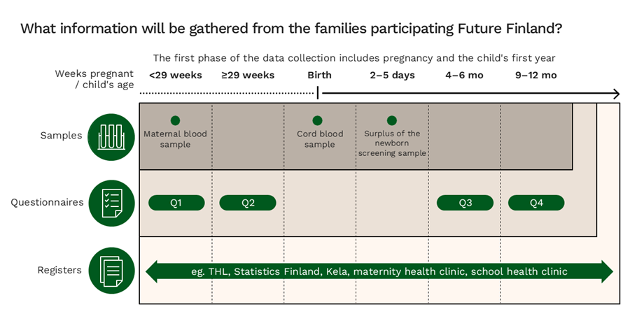
Task: Select the "2–5 days" column header
Action: click(x=393, y=76)
